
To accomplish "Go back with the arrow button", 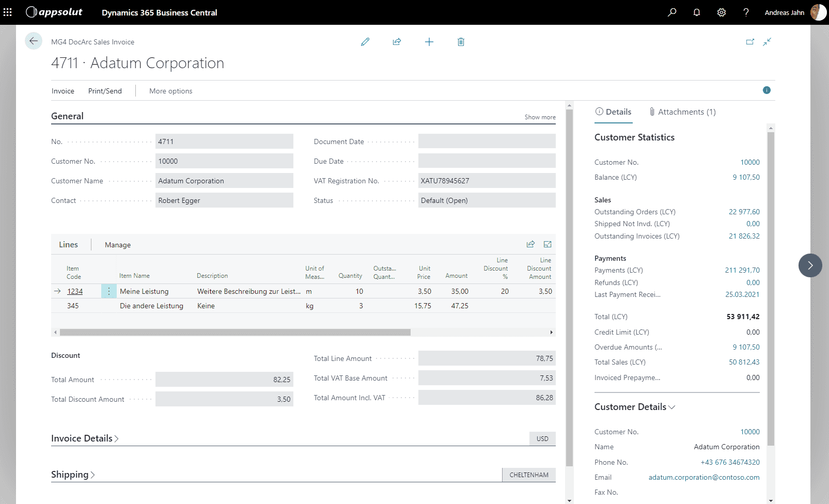I will [x=34, y=41].
